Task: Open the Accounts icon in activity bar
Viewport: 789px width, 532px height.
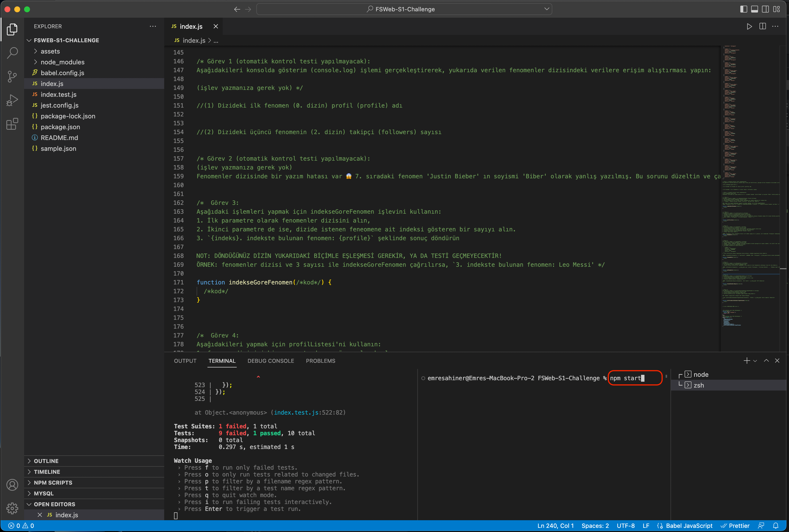Action: (x=12, y=485)
